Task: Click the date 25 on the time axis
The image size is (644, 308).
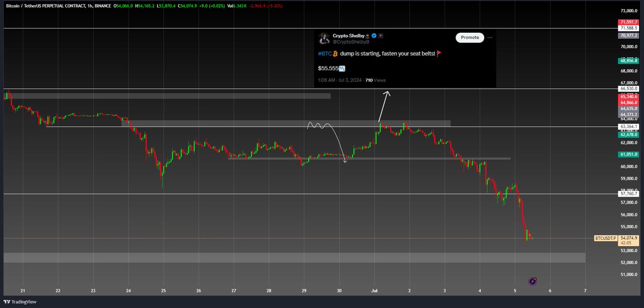Action: click(x=164, y=290)
